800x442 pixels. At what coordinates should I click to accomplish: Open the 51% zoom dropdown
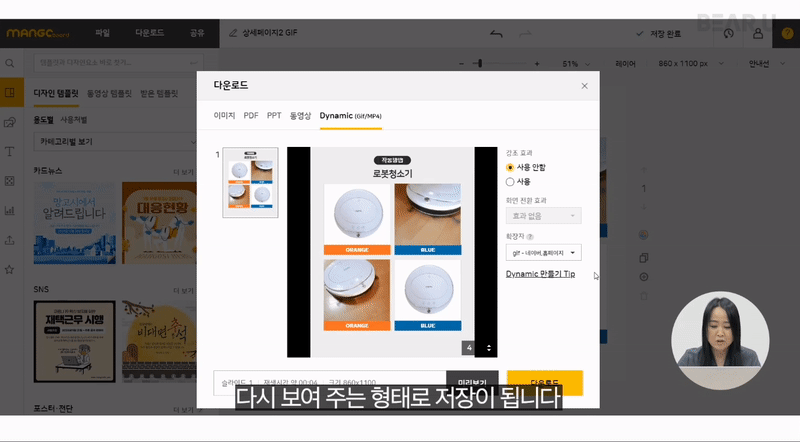pos(576,64)
